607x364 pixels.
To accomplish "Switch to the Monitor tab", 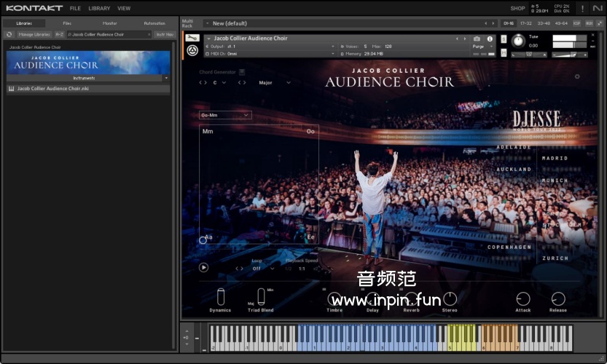I will [x=110, y=23].
